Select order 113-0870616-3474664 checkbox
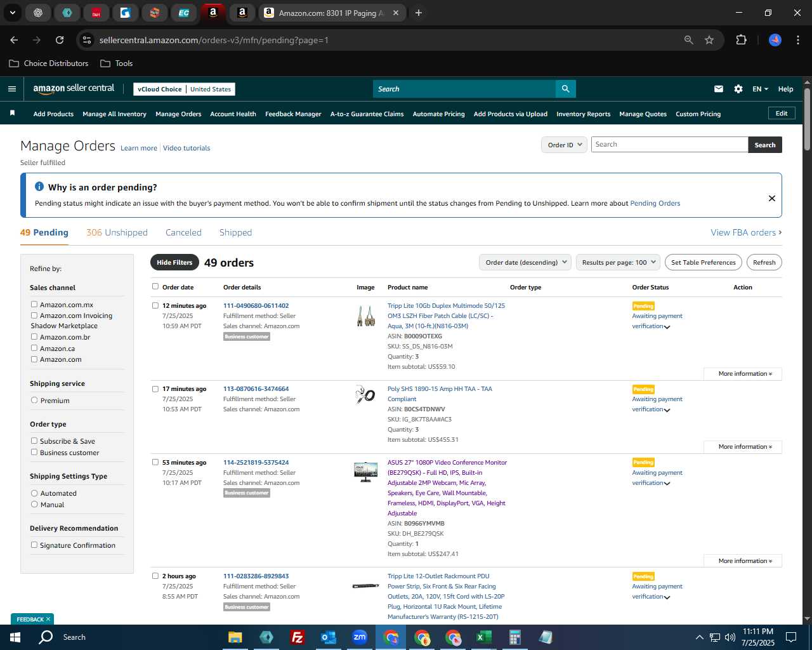 point(155,389)
